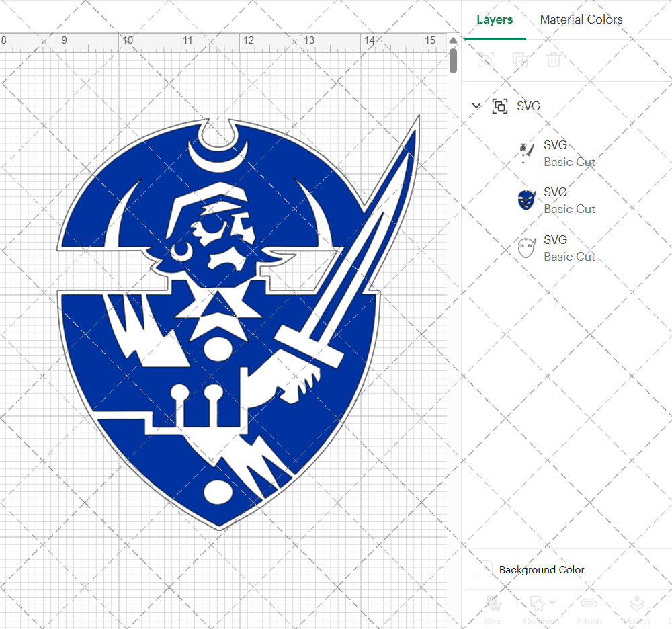
Task: Click the canvas scroll up arrow
Action: [453, 40]
